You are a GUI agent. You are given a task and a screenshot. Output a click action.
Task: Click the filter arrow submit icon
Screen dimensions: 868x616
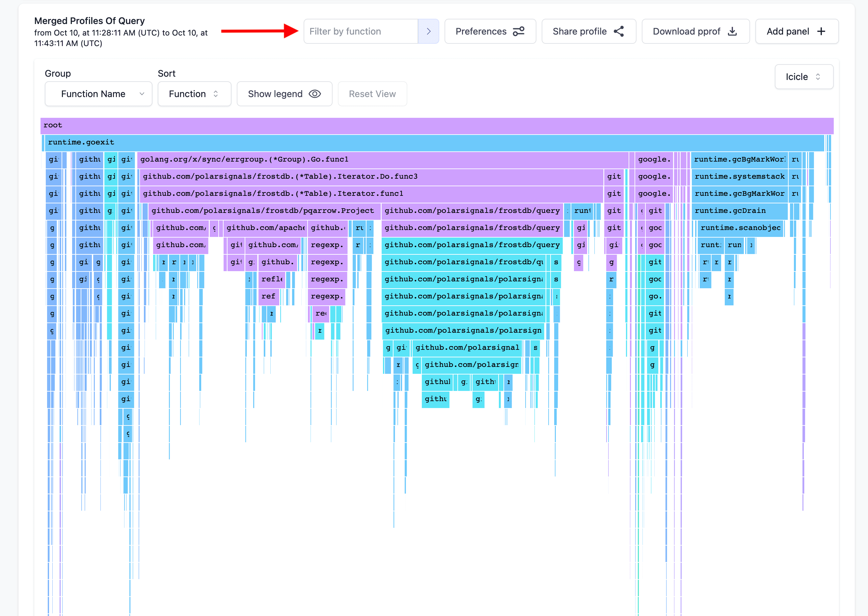(x=428, y=32)
